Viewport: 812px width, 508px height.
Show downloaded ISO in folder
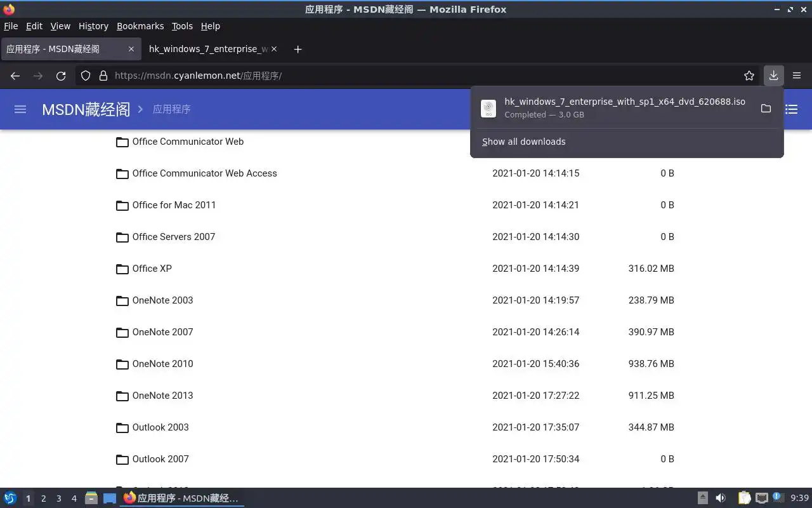766,109
